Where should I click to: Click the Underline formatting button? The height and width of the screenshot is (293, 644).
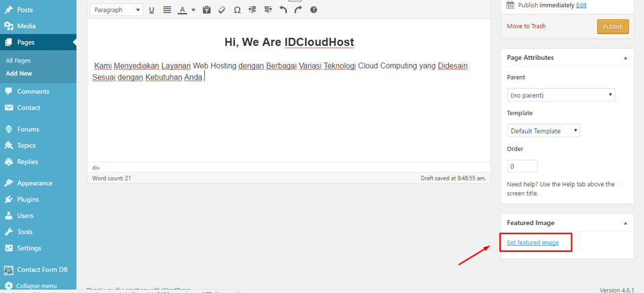tap(151, 10)
